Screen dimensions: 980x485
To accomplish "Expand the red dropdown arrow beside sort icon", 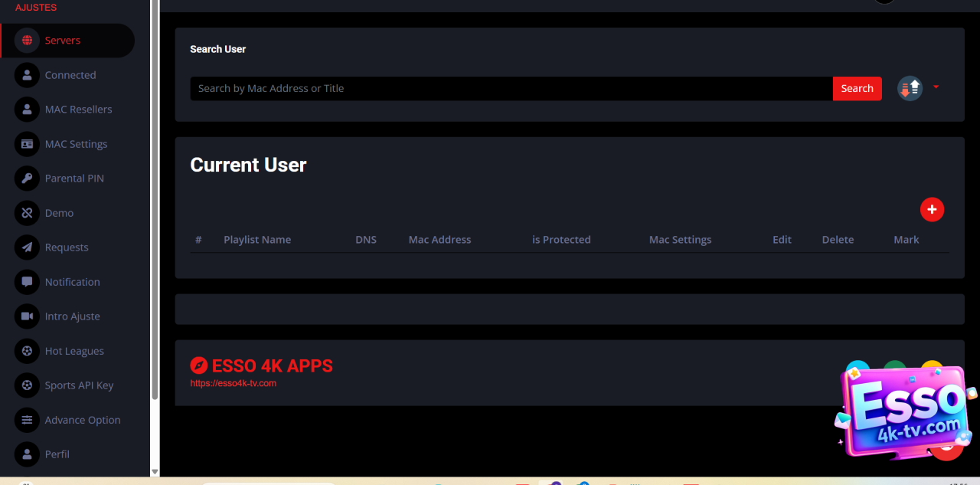I will [936, 87].
